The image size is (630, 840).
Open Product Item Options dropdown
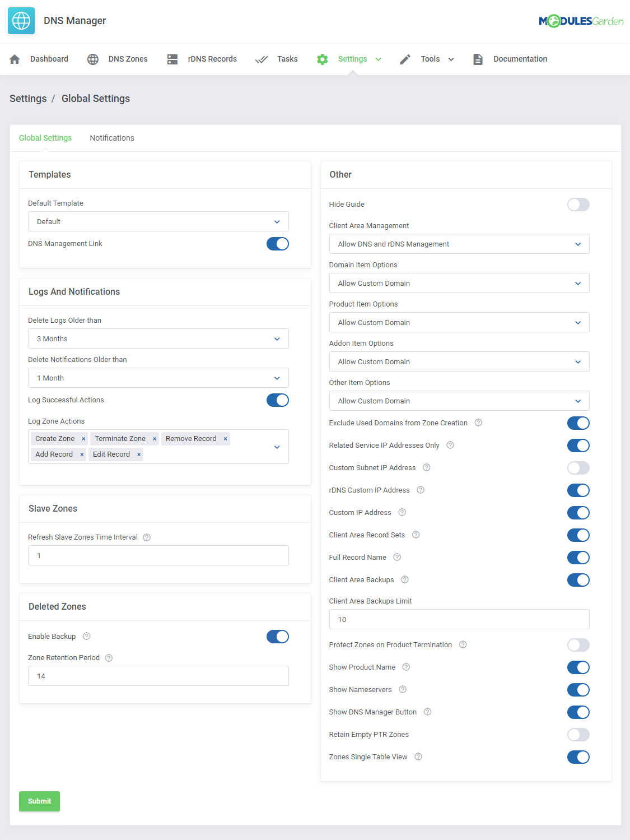[459, 322]
